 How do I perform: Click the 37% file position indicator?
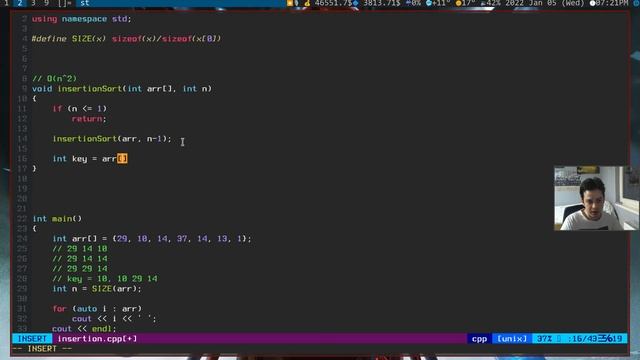[544, 339]
